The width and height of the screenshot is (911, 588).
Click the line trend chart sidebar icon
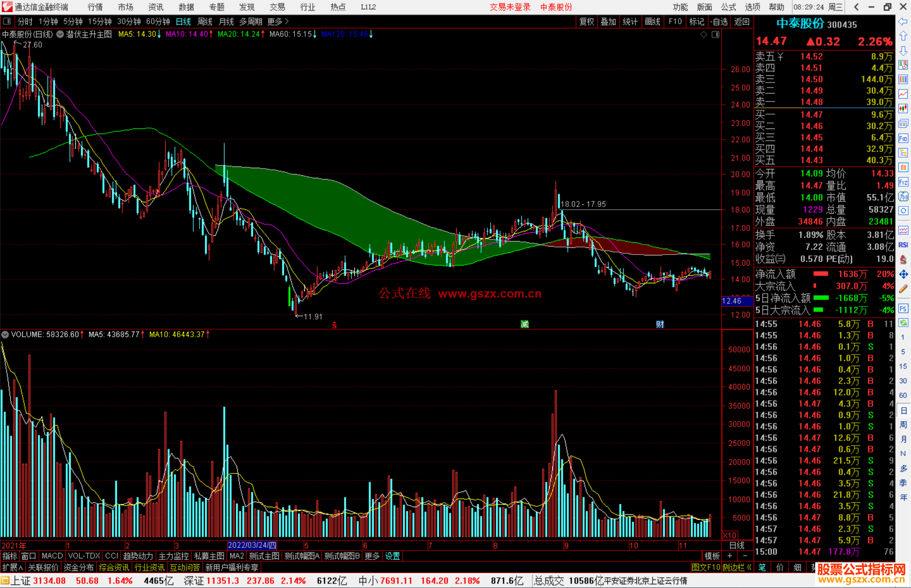point(903,94)
